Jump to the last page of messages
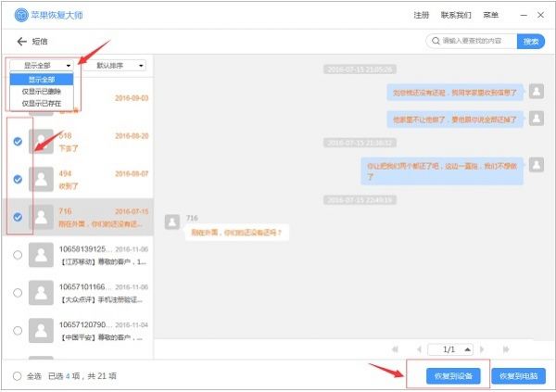The width and height of the screenshot is (556, 392). point(506,349)
